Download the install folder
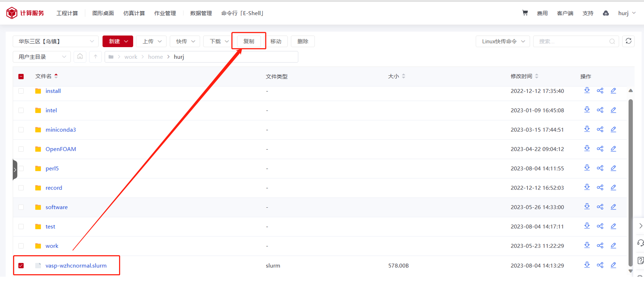Viewport: 644px width, 282px height. 587,91
